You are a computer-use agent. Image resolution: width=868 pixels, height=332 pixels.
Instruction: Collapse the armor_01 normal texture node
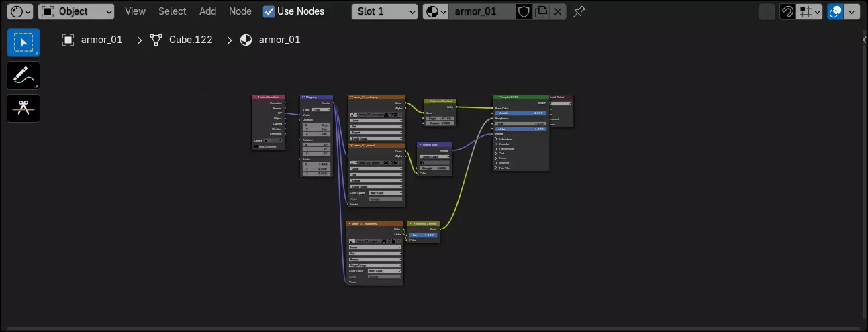point(352,145)
